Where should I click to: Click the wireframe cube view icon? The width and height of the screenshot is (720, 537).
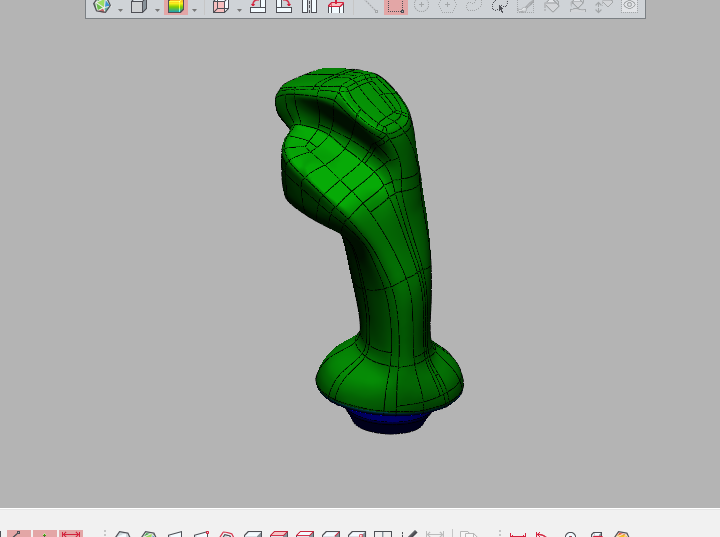coord(221,7)
